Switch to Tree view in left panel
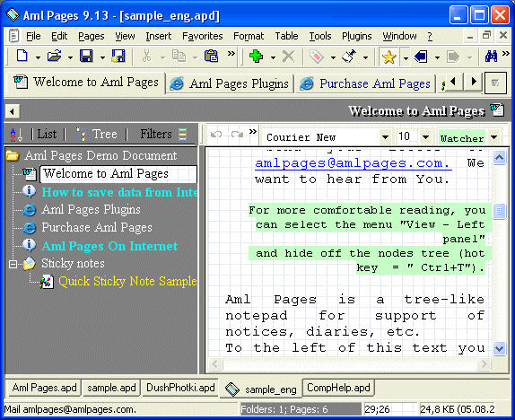The width and height of the screenshot is (515, 420). [96, 134]
